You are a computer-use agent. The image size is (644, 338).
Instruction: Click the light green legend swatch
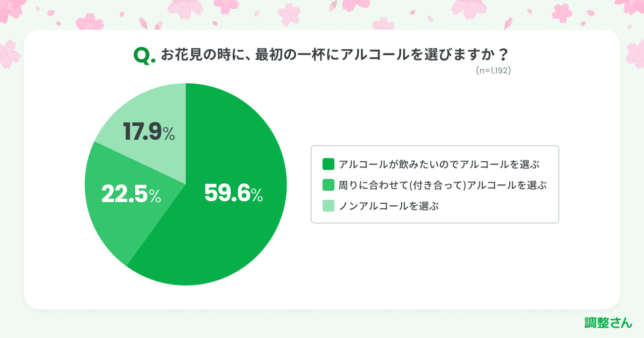point(328,206)
